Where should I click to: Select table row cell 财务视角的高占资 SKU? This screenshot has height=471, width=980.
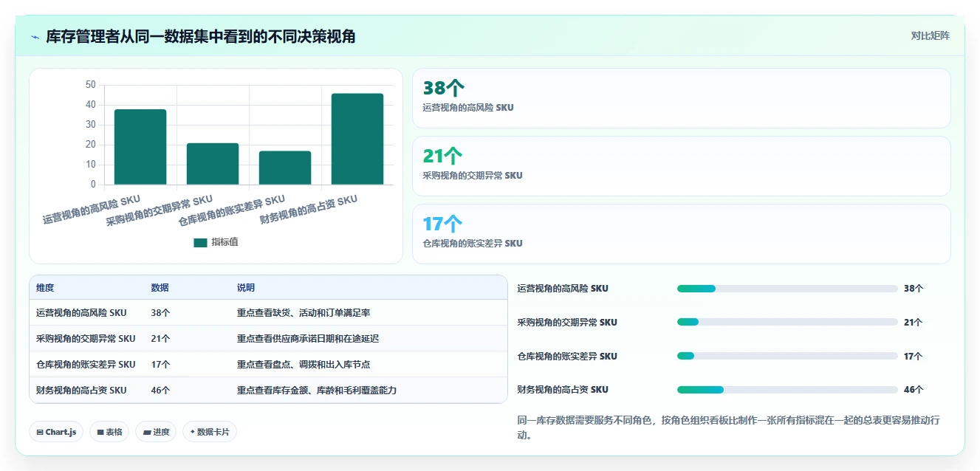(x=81, y=391)
